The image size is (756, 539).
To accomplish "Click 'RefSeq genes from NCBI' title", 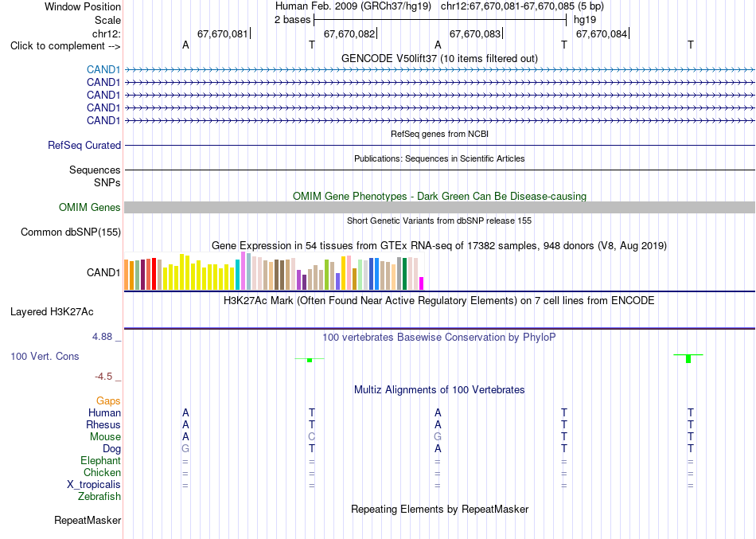I will click(439, 134).
